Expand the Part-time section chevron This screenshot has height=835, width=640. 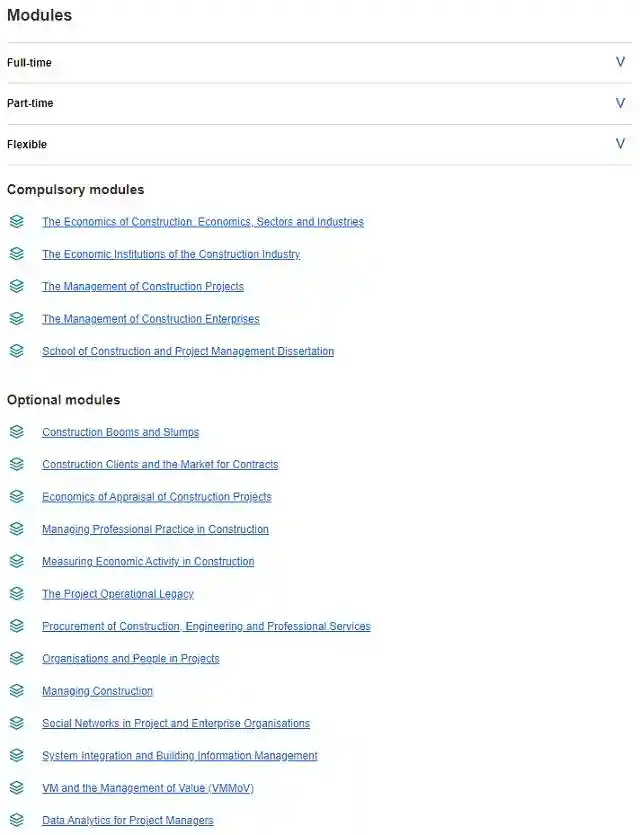[620, 103]
